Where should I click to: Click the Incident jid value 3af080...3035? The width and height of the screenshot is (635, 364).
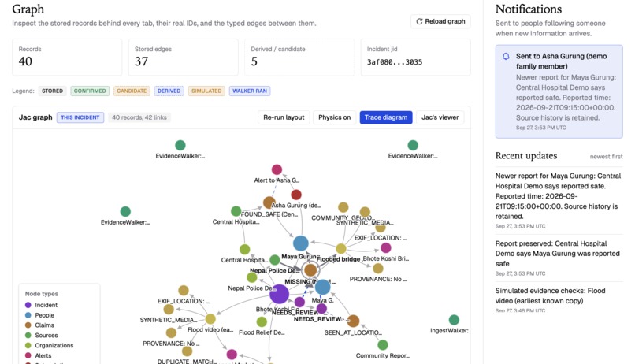point(395,62)
